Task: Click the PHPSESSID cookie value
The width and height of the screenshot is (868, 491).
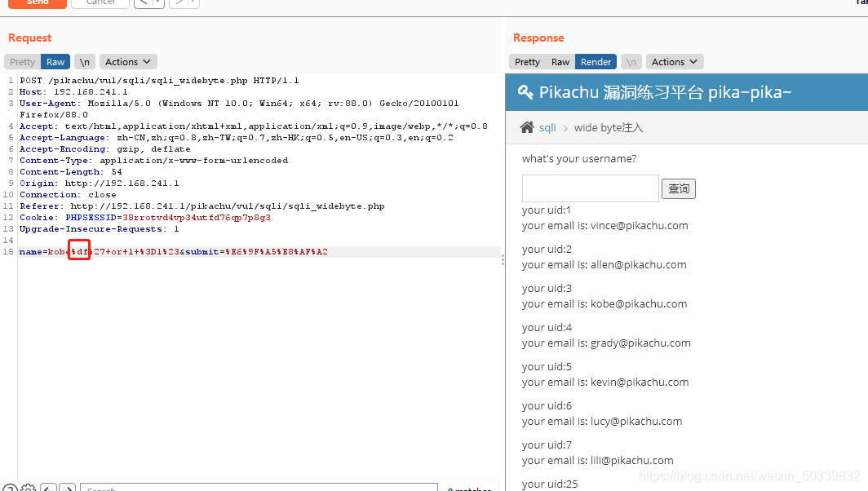Action: coord(197,218)
